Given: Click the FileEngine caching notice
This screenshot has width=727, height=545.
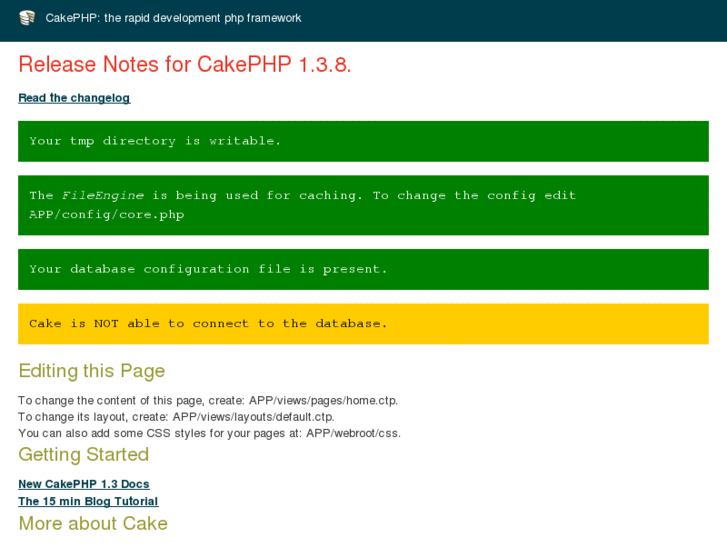Looking at the screenshot, I should coord(363,205).
